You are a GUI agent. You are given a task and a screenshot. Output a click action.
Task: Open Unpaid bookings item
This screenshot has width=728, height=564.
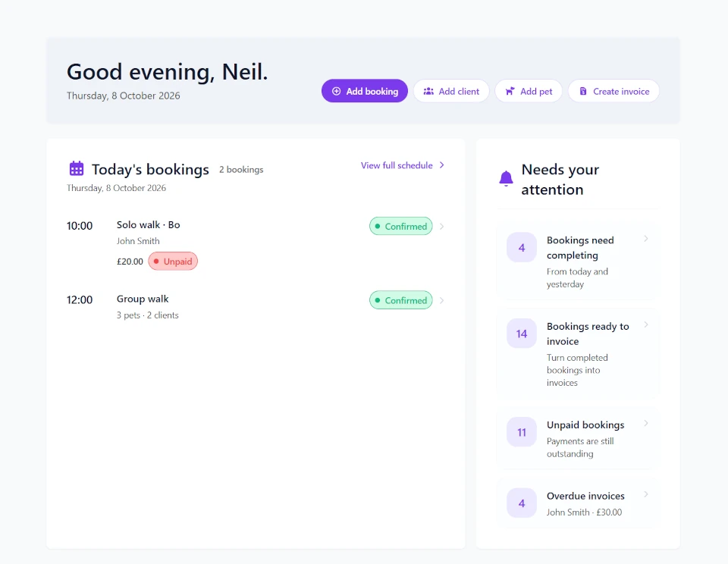click(578, 439)
